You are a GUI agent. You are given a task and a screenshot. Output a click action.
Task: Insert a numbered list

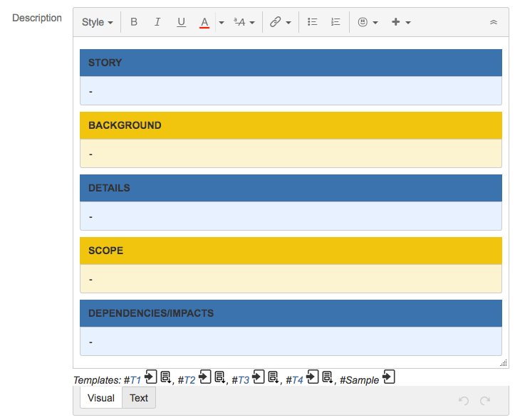coord(335,22)
